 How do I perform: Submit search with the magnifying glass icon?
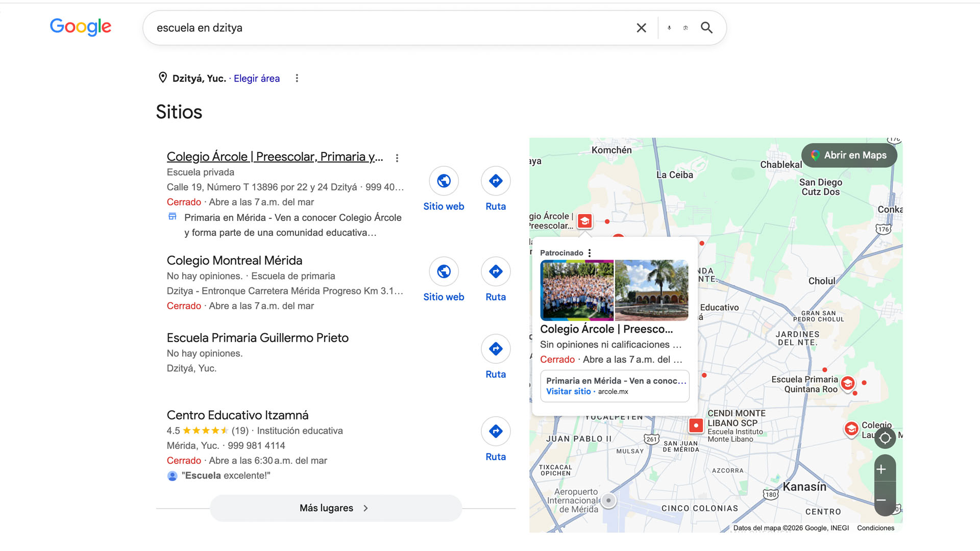coord(706,28)
